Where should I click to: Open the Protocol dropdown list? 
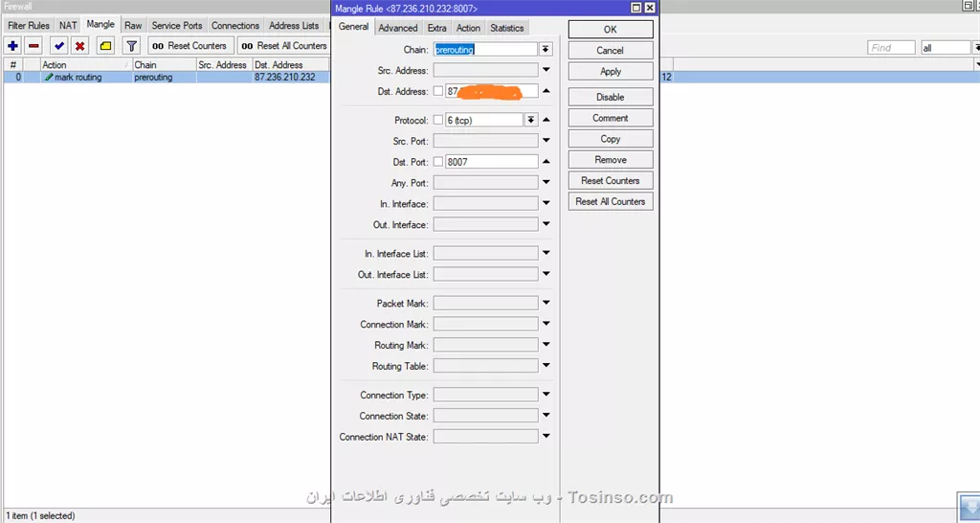click(530, 120)
